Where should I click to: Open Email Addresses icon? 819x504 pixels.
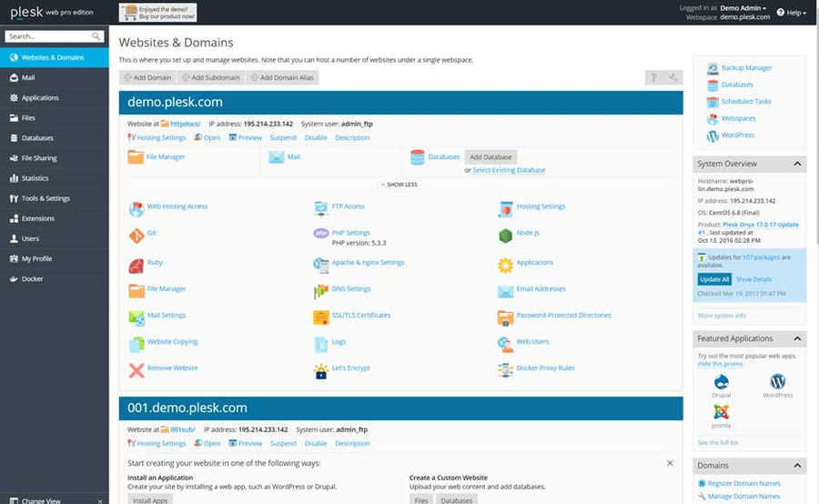click(505, 291)
